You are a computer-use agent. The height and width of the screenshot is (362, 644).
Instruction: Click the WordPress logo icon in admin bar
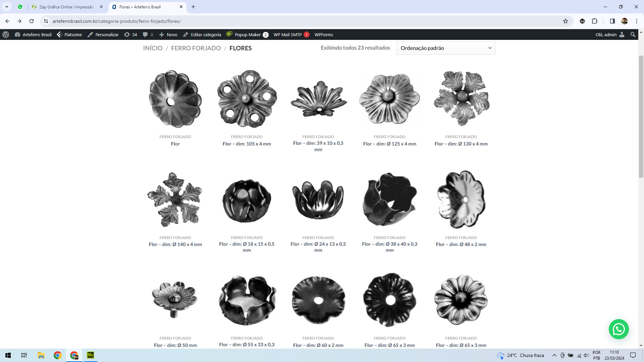6,35
